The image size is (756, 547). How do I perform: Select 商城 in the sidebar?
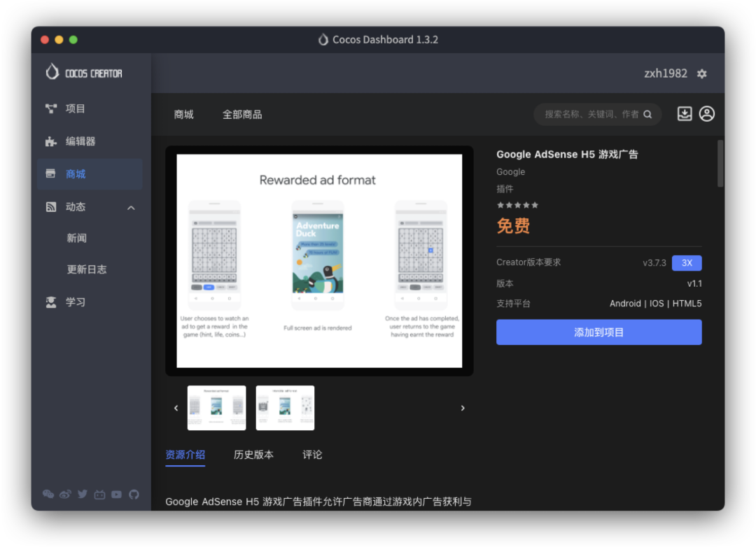pyautogui.click(x=90, y=173)
